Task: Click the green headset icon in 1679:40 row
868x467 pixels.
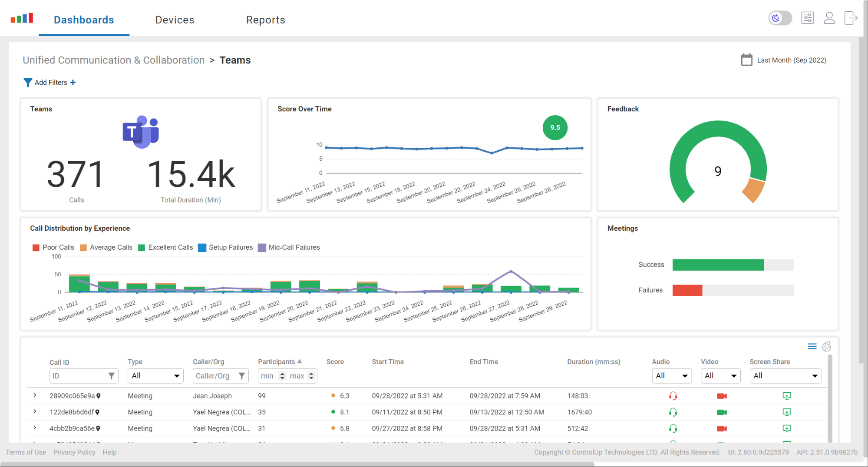Action: click(x=673, y=412)
